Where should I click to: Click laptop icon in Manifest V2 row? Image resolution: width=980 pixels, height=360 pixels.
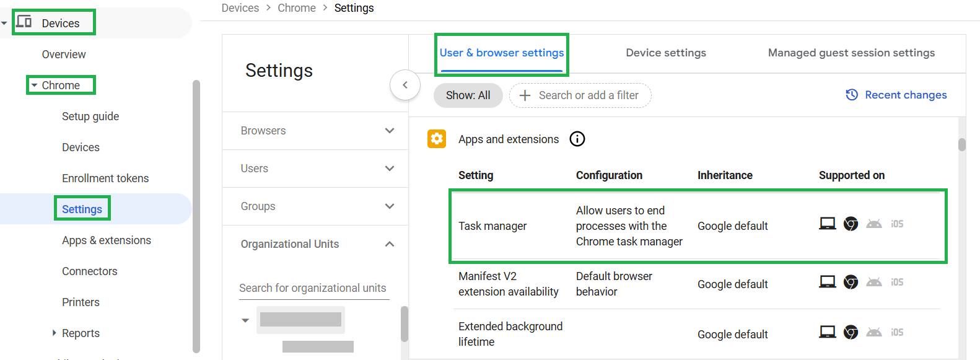(x=828, y=282)
